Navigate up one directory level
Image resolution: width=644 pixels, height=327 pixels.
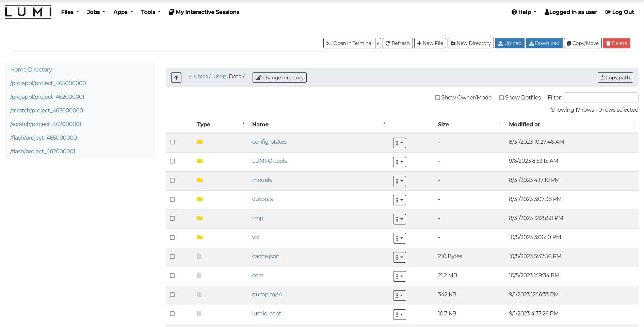(x=176, y=77)
